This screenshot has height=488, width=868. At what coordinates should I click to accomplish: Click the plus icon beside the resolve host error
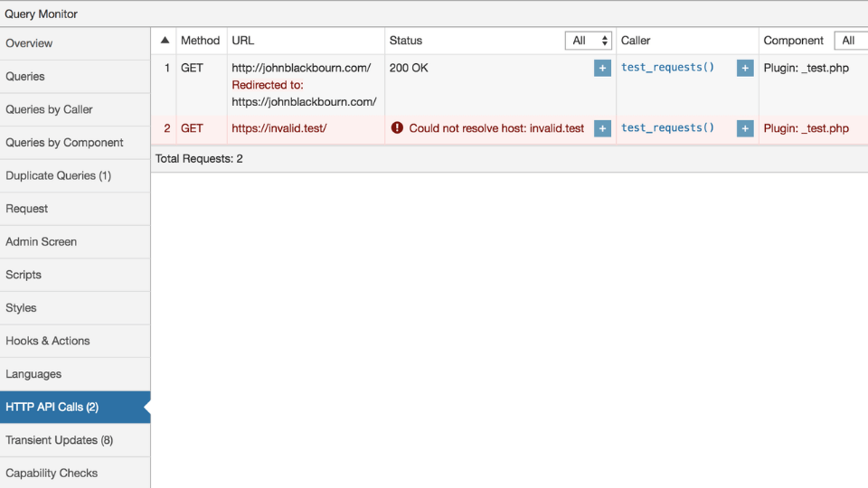click(602, 128)
